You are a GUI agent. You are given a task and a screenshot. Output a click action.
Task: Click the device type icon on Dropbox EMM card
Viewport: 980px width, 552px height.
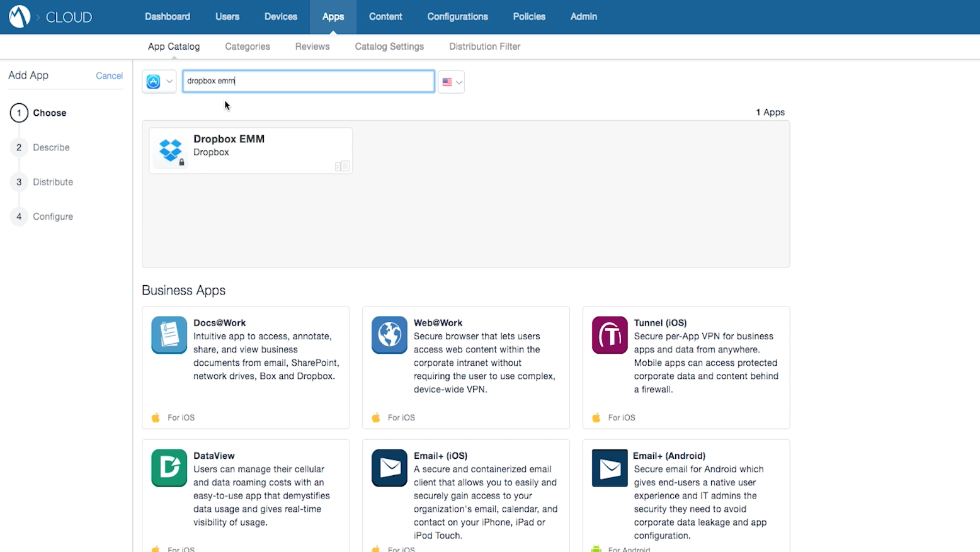[342, 166]
